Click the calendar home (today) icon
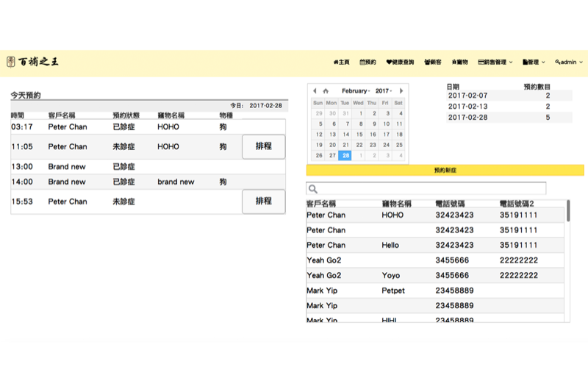The width and height of the screenshot is (588, 392). click(326, 90)
